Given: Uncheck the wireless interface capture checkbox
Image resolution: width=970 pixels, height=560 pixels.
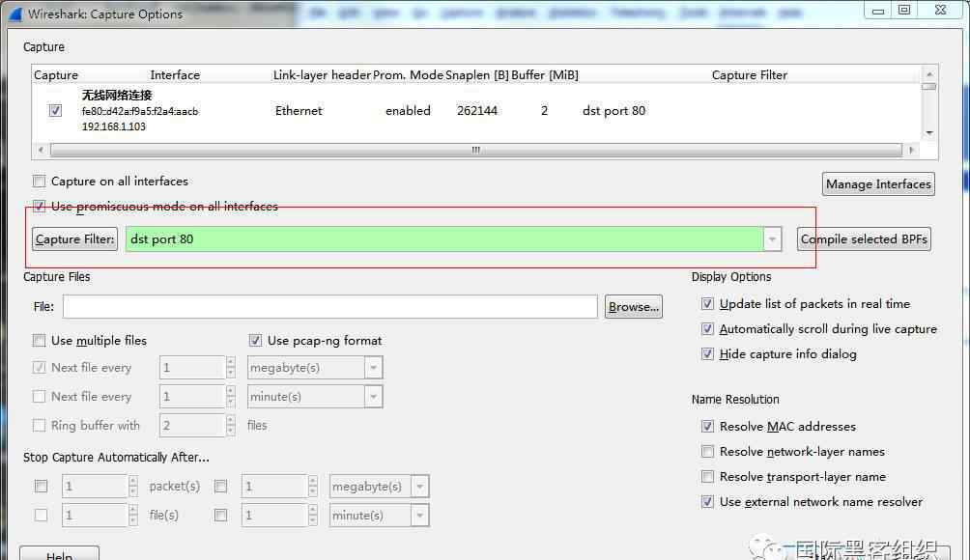Looking at the screenshot, I should [x=55, y=111].
